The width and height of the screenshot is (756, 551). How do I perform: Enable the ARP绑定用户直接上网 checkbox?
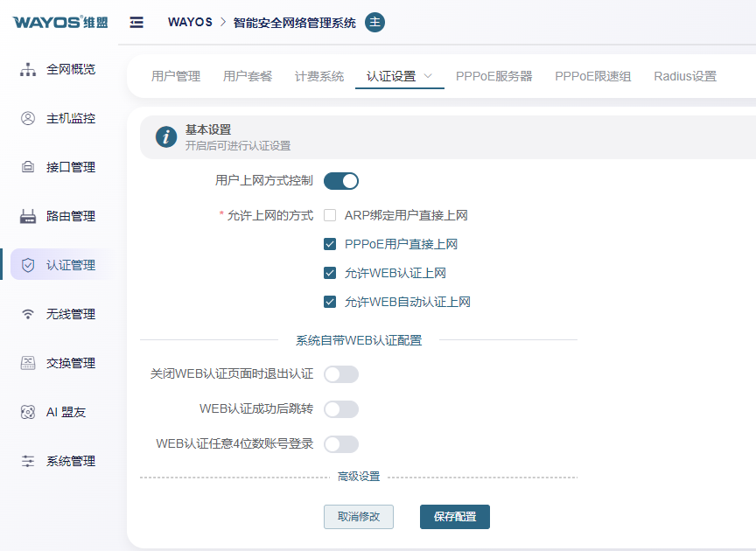click(x=330, y=214)
